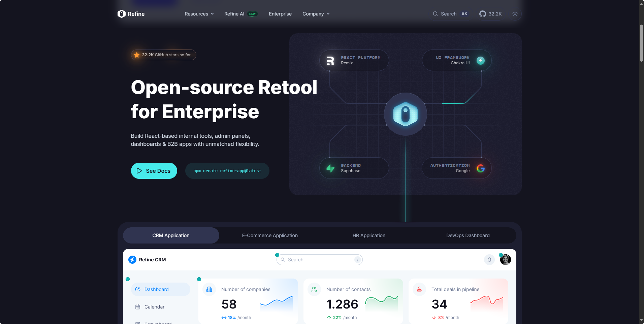
Task: Click the React Platform Remix card
Action: (x=354, y=60)
